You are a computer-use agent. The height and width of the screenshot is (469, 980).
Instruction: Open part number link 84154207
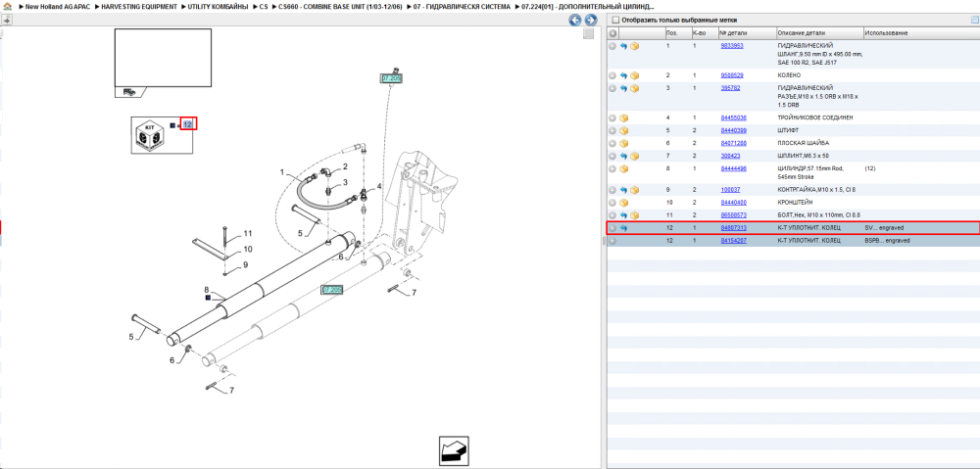tap(734, 241)
